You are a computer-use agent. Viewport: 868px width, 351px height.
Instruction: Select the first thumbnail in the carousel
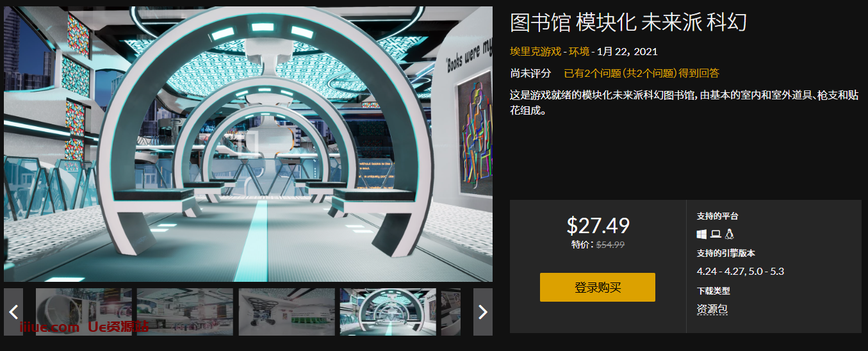[84, 312]
